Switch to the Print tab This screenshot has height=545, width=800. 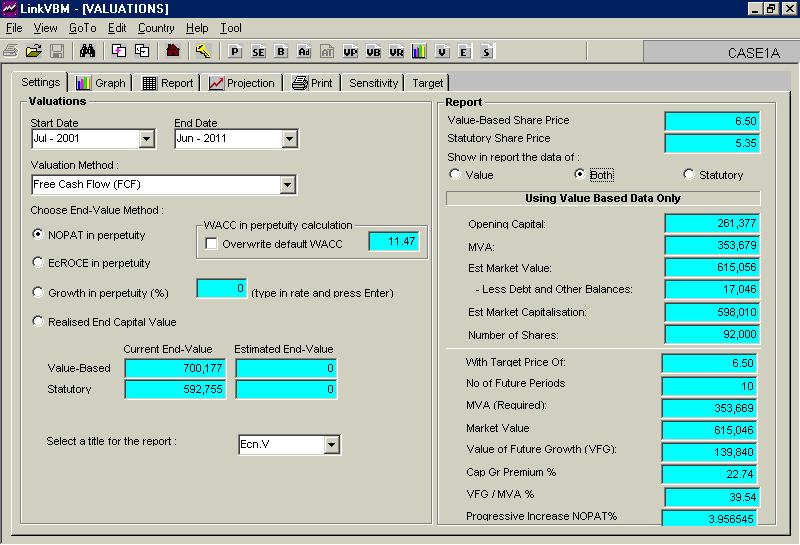(x=312, y=83)
